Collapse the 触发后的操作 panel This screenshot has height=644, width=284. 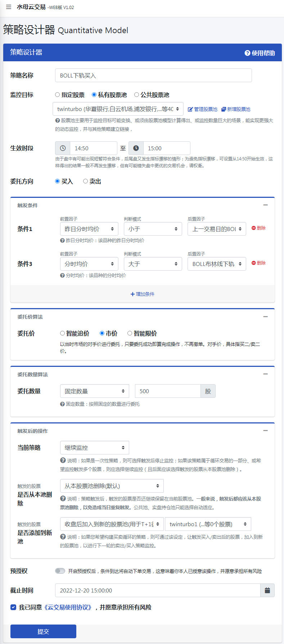[x=266, y=431]
